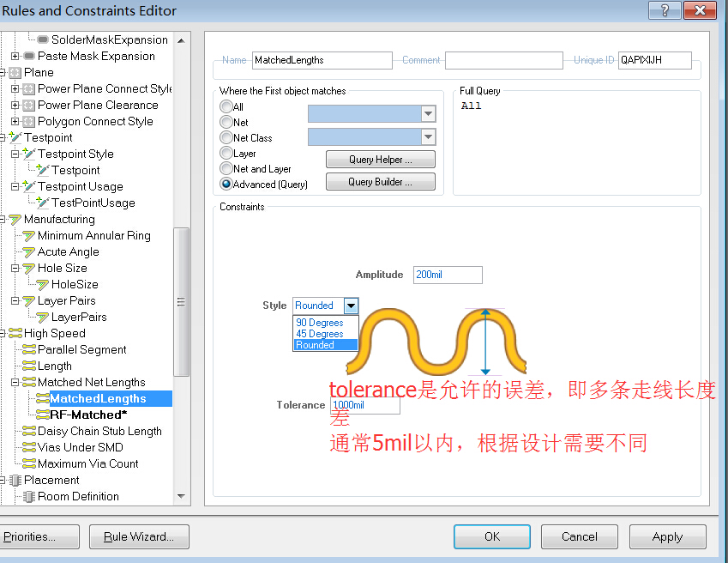Viewport: 728px width, 563px height.
Task: Open the Style dropdown arrow
Action: (x=350, y=306)
